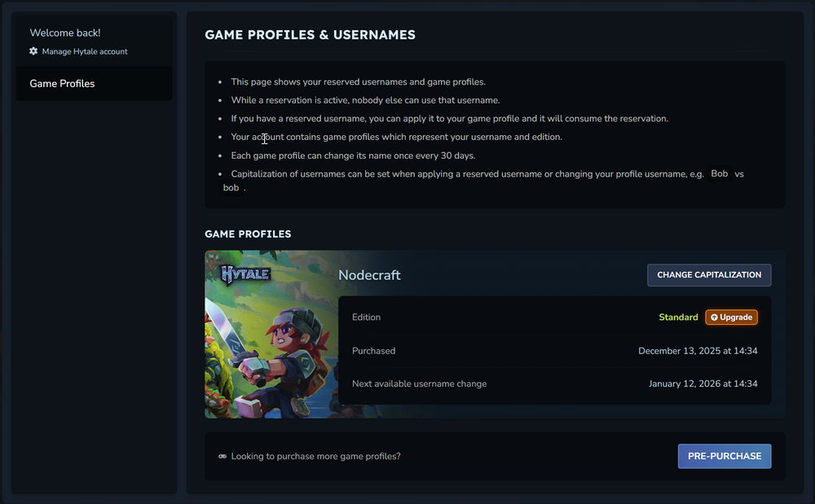Viewport: 815px width, 504px height.
Task: Click the Game Profiles section heading
Action: tap(248, 234)
